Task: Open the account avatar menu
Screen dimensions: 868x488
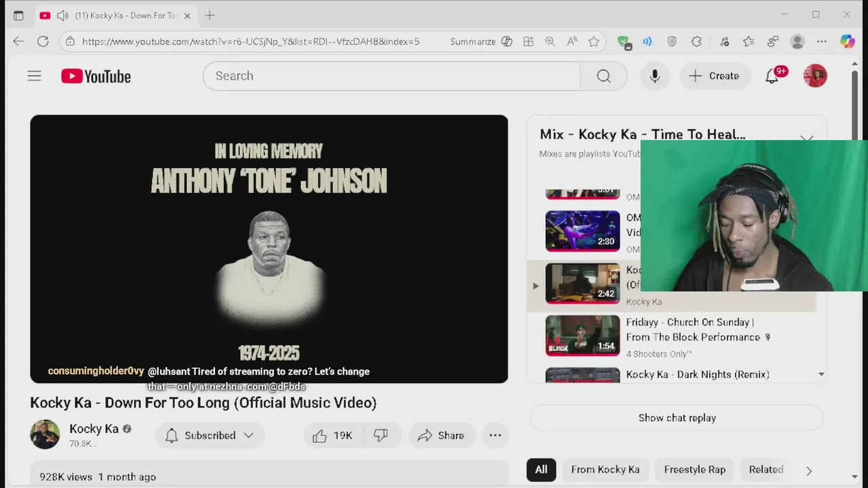Action: point(815,76)
